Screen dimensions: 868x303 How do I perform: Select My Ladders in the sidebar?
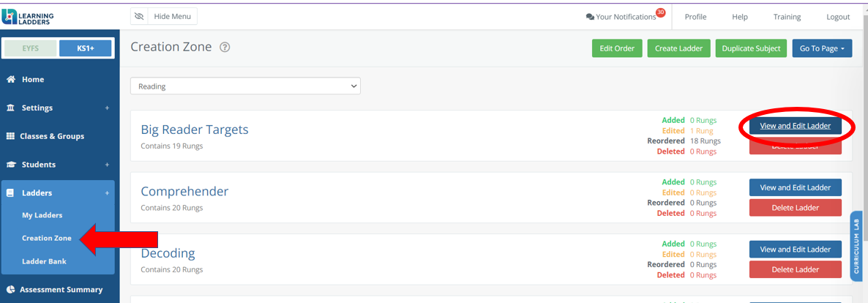click(x=42, y=215)
